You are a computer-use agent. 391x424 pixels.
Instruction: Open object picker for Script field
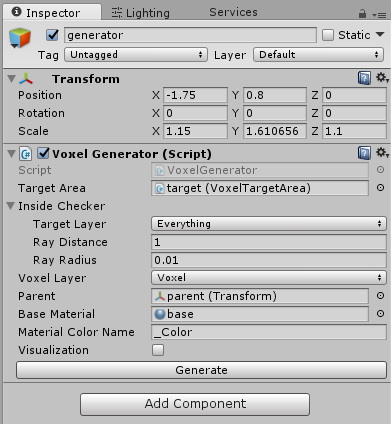pyautogui.click(x=380, y=170)
